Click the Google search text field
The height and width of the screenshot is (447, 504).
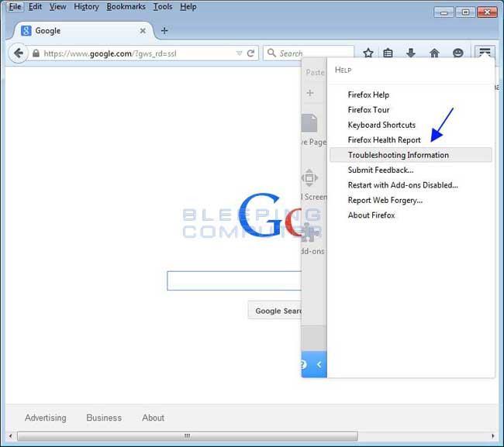[x=233, y=280]
